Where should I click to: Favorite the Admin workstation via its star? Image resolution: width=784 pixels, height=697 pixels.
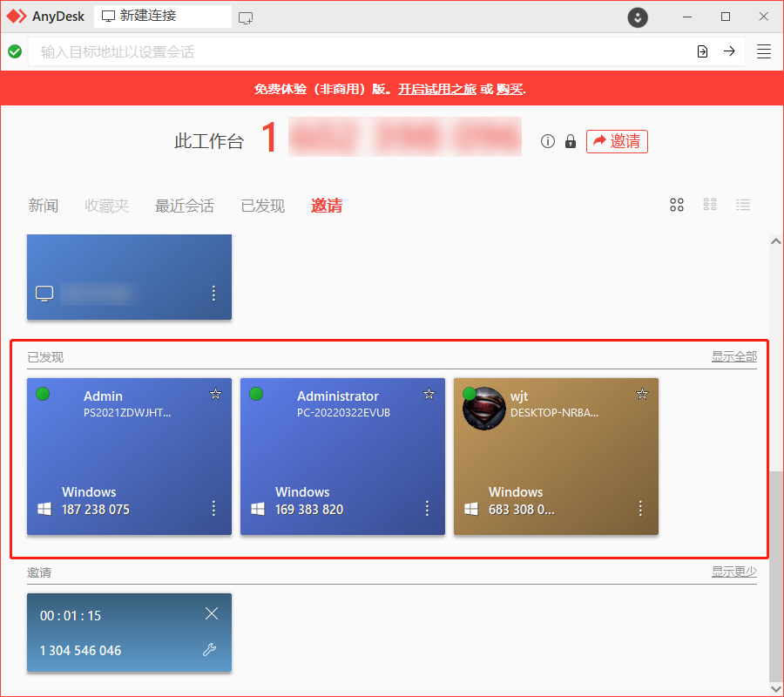[215, 394]
